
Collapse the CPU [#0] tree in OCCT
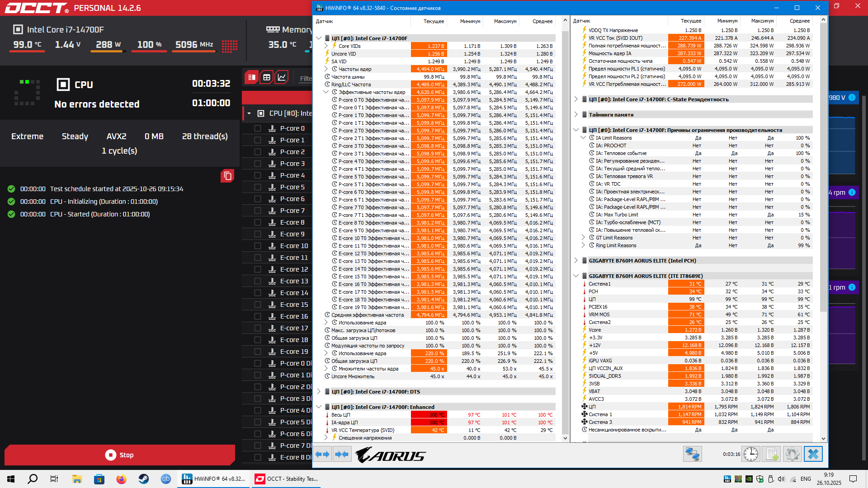[249, 113]
